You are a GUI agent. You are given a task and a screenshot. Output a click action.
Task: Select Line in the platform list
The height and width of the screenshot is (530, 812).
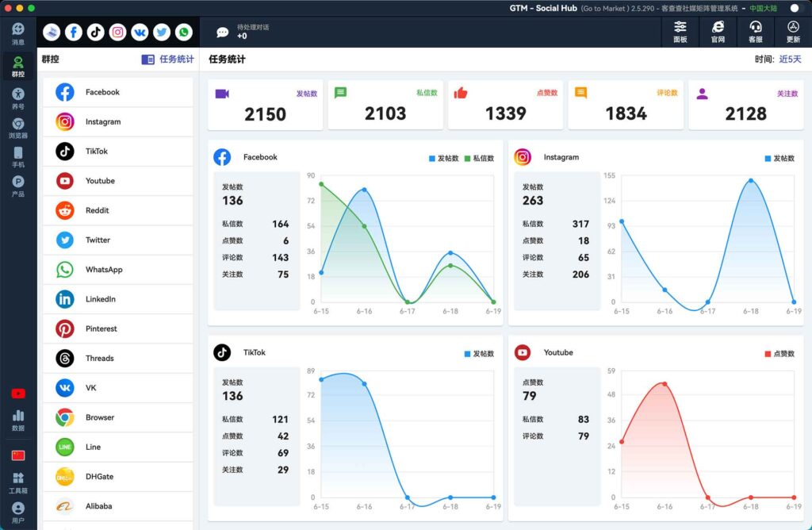point(118,447)
